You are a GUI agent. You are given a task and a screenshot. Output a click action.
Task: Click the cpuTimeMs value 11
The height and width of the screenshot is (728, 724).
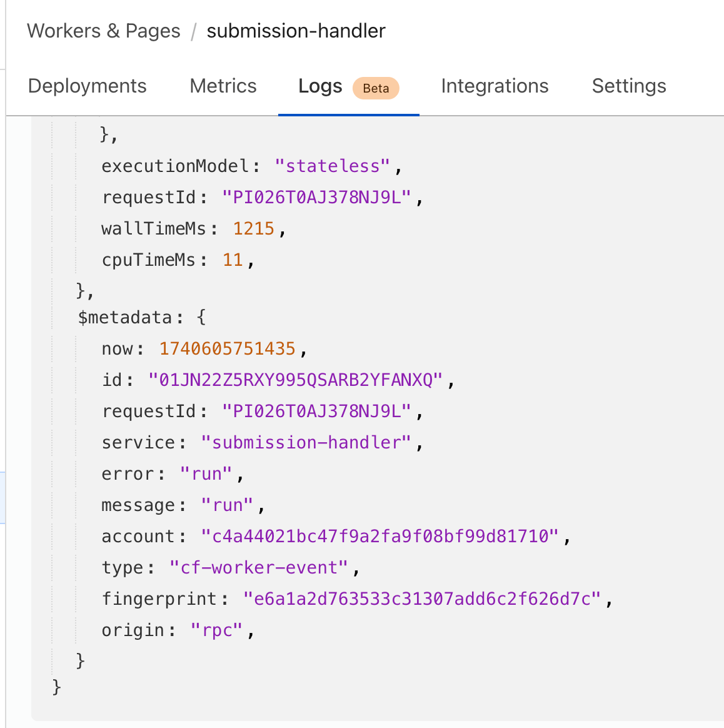[x=233, y=260]
